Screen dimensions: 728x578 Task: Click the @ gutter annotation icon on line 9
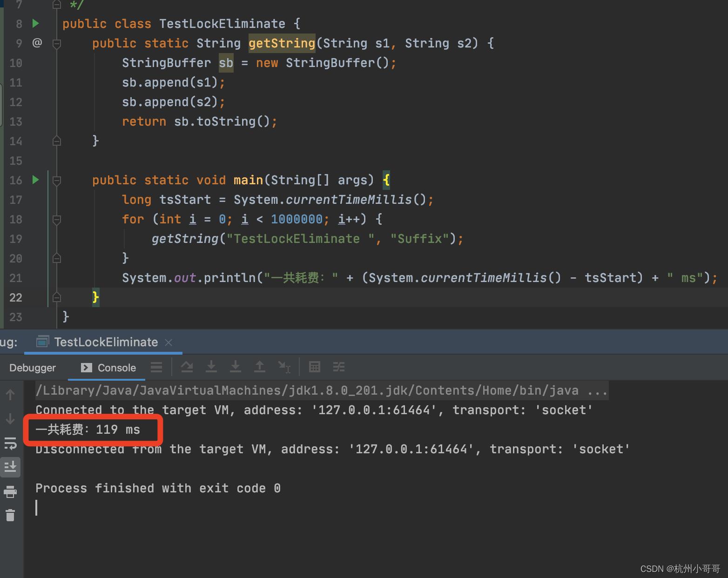point(37,43)
